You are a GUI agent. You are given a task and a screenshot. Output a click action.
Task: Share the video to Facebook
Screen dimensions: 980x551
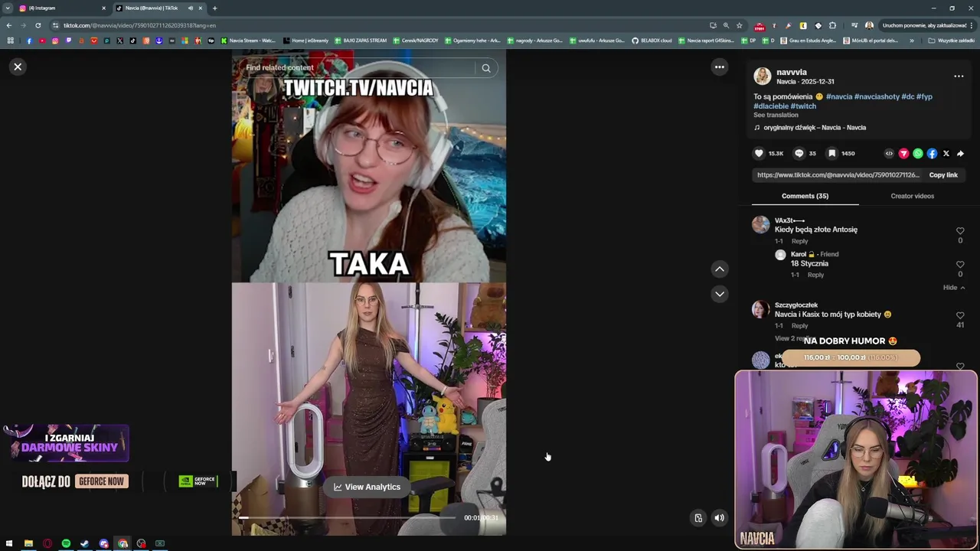[932, 154]
